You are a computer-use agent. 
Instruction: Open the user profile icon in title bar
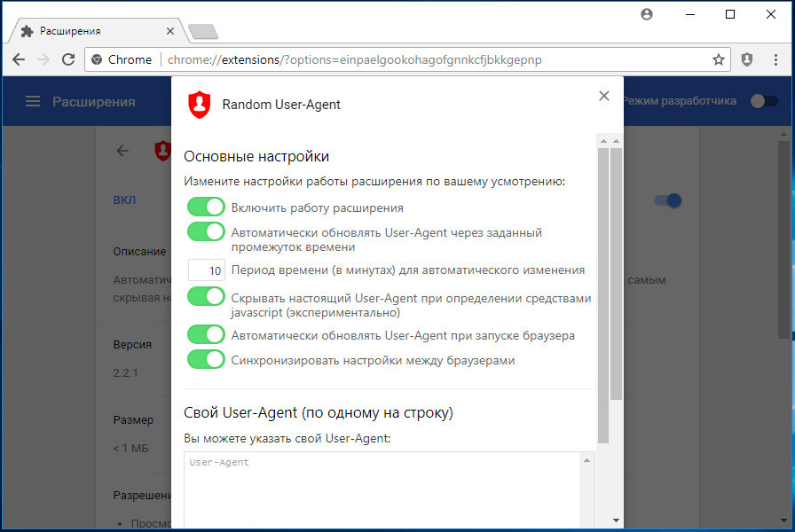[x=647, y=14]
